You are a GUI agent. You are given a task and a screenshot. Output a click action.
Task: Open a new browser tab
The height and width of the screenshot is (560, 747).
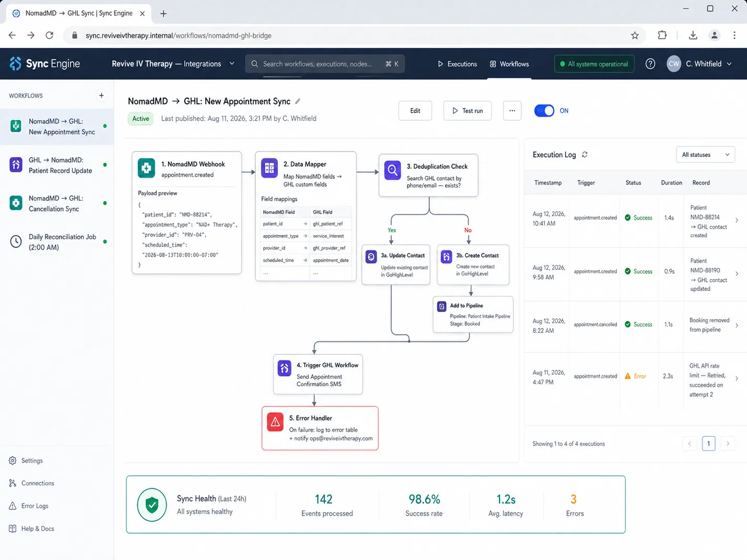pyautogui.click(x=164, y=13)
